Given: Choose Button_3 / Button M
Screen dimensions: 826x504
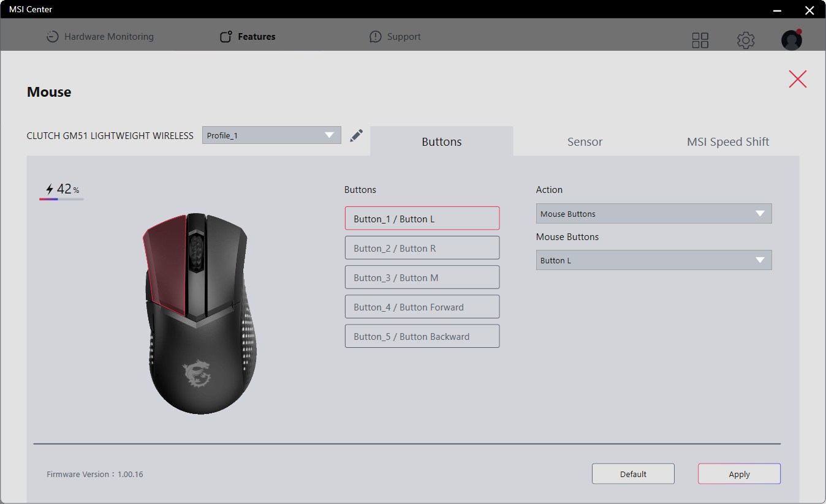Looking at the screenshot, I should point(422,277).
